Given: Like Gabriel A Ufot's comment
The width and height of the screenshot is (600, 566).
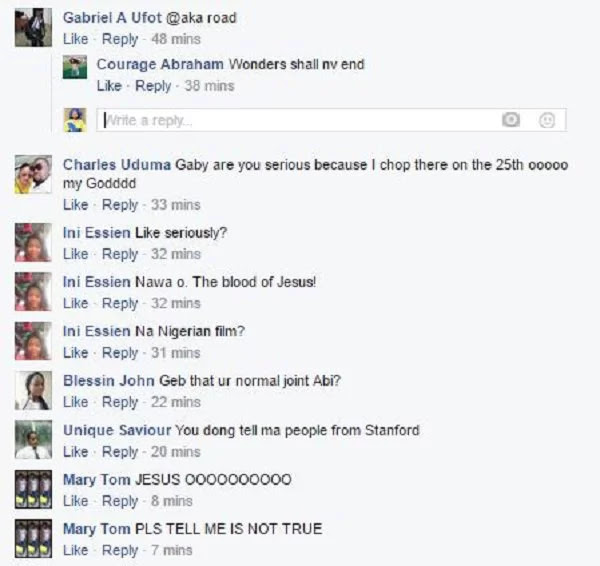Looking at the screenshot, I should pos(75,39).
